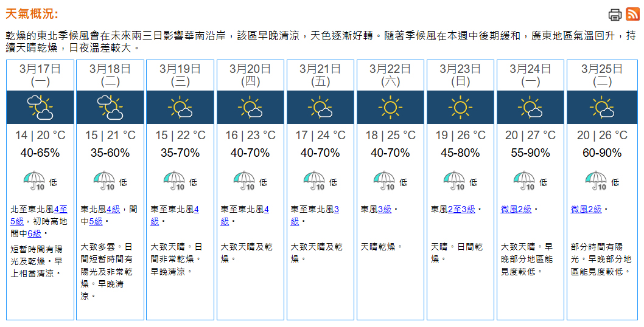
Task: Click the printer icon
Action: pyautogui.click(x=615, y=15)
